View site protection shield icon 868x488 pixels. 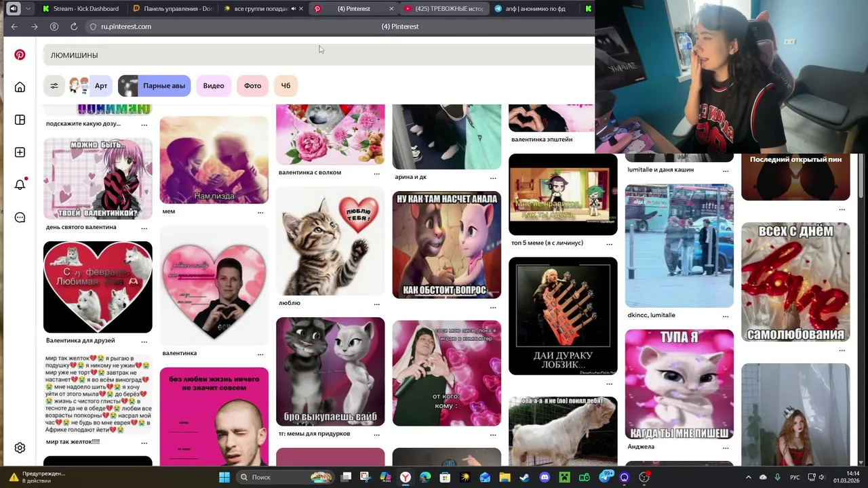(93, 26)
